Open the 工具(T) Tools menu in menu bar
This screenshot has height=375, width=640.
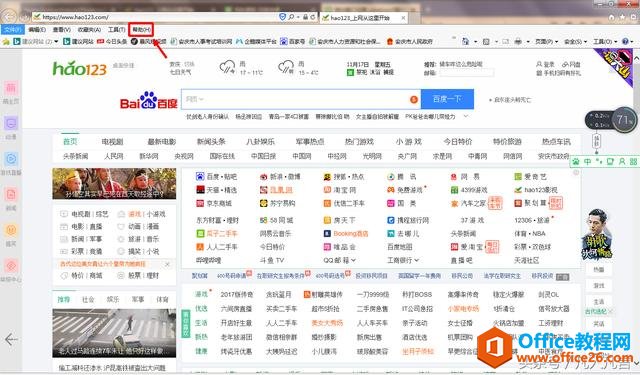click(116, 30)
